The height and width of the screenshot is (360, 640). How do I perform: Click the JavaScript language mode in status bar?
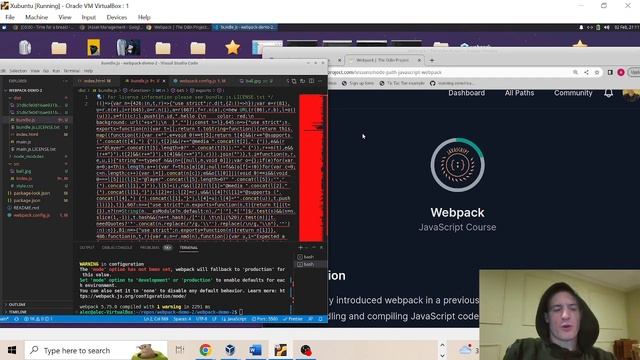click(234, 319)
